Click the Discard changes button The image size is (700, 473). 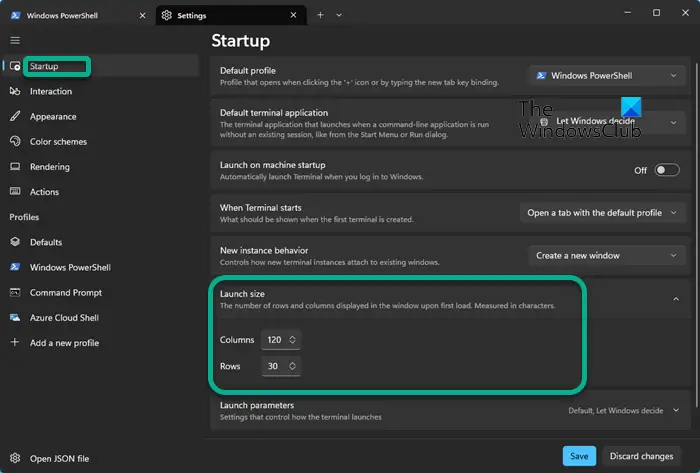point(642,456)
